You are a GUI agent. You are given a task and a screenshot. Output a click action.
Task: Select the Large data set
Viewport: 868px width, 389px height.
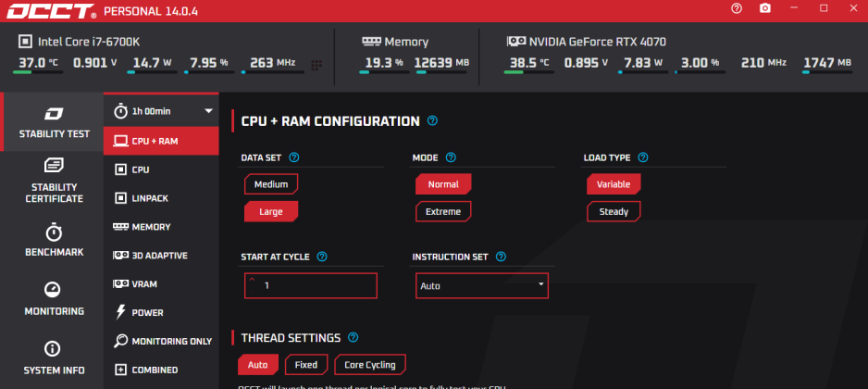point(271,212)
